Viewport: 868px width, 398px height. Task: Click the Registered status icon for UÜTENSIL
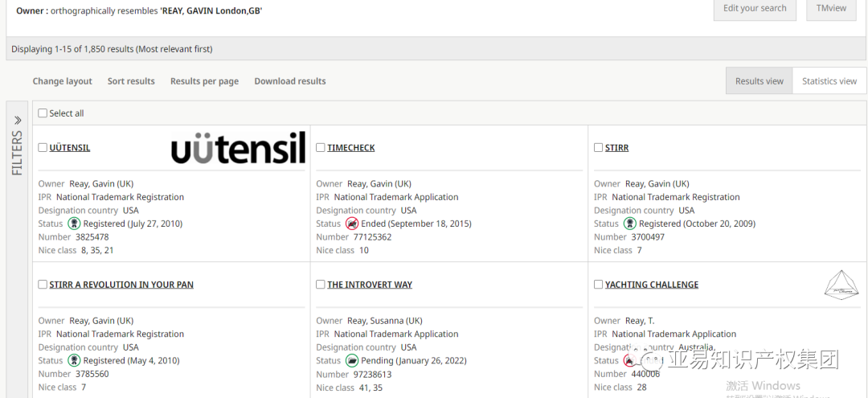point(74,224)
